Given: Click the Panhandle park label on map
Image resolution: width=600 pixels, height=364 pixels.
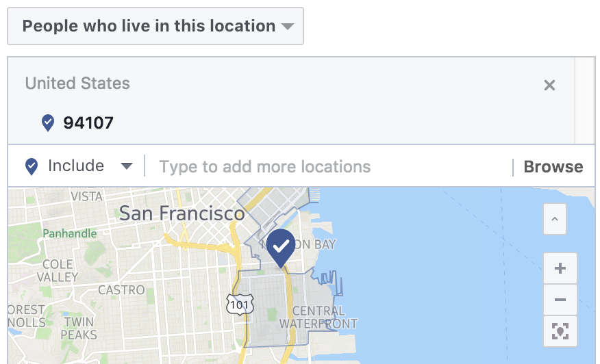Looking at the screenshot, I should (70, 233).
